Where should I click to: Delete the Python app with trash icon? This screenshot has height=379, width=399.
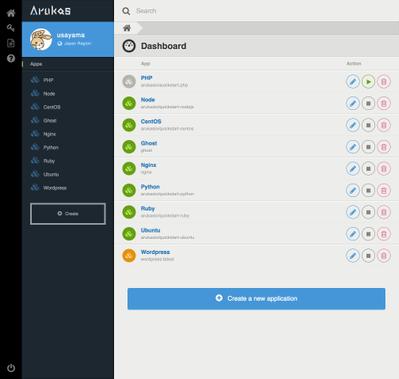384,190
